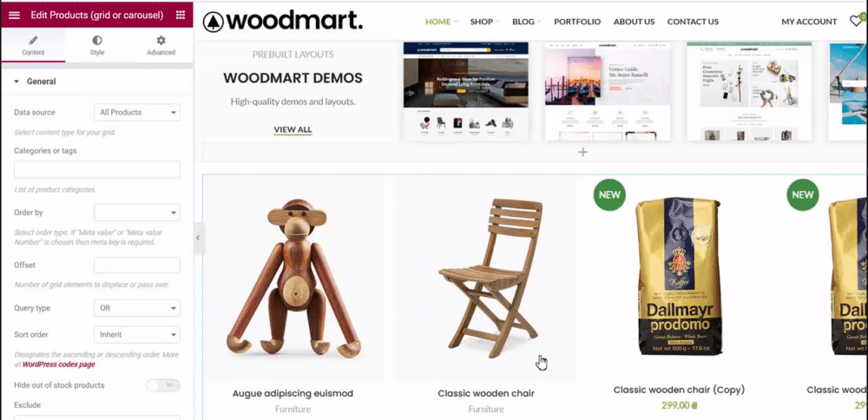Image resolution: width=868 pixels, height=420 pixels.
Task: Open the wishlist heart icon
Action: point(856,22)
